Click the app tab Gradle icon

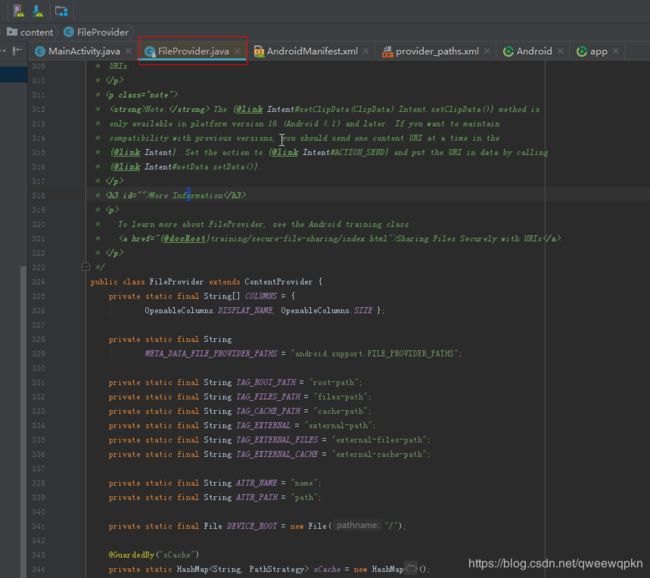point(582,51)
